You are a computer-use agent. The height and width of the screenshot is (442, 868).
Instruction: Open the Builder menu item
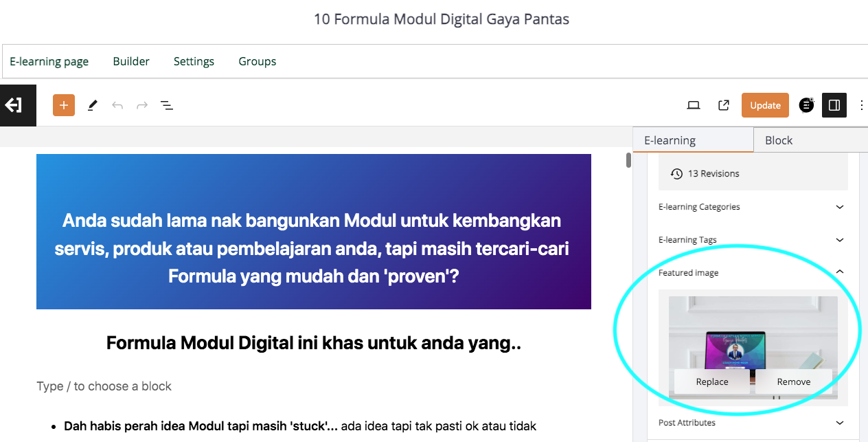[x=131, y=61]
